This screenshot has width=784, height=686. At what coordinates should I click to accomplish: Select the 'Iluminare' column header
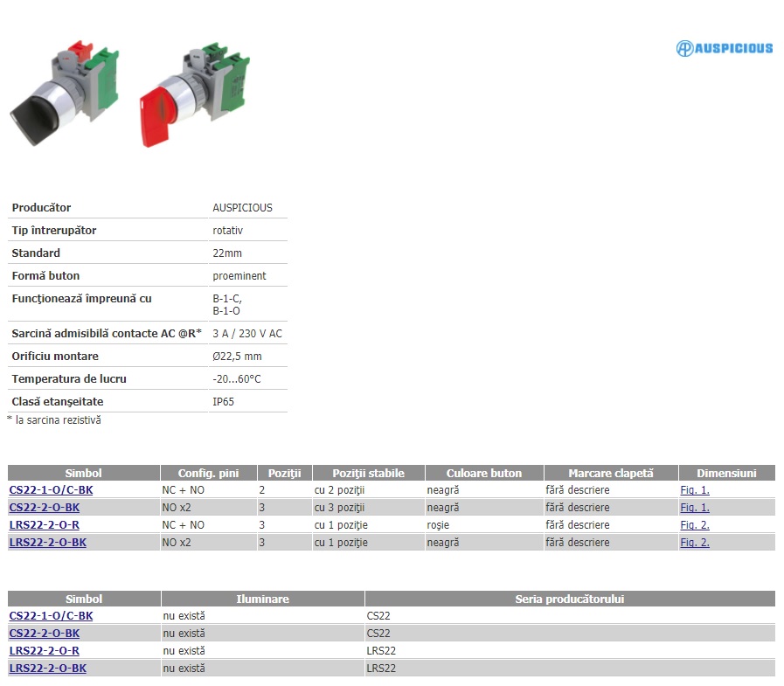click(x=263, y=599)
